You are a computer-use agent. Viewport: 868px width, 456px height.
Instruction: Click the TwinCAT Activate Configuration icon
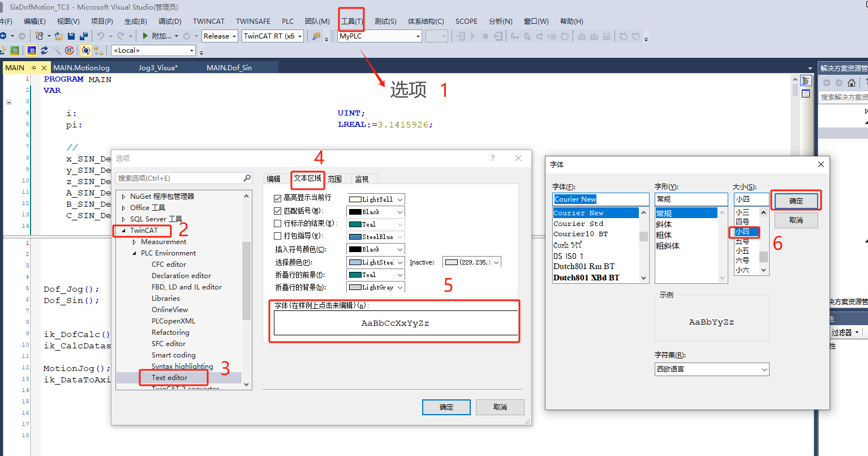click(3, 50)
